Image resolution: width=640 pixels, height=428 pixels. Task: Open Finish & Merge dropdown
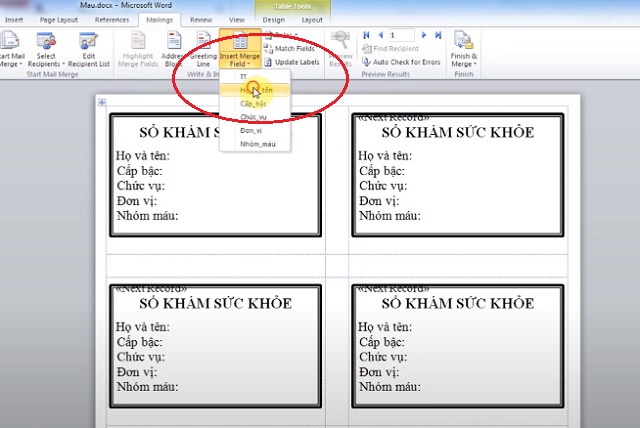464,49
